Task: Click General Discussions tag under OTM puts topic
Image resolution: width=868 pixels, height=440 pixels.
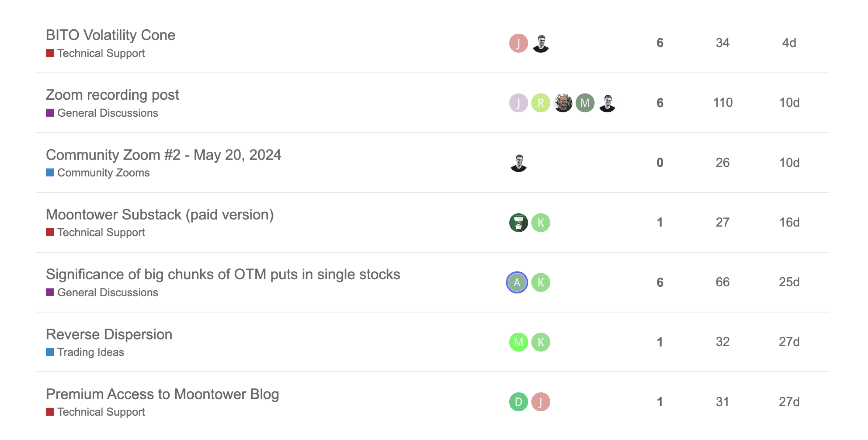Action: click(107, 293)
